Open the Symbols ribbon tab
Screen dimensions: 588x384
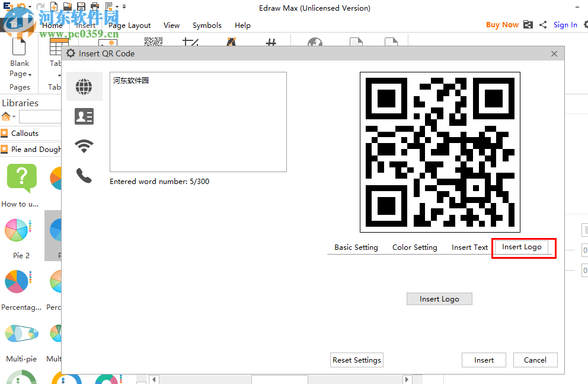pyautogui.click(x=207, y=26)
